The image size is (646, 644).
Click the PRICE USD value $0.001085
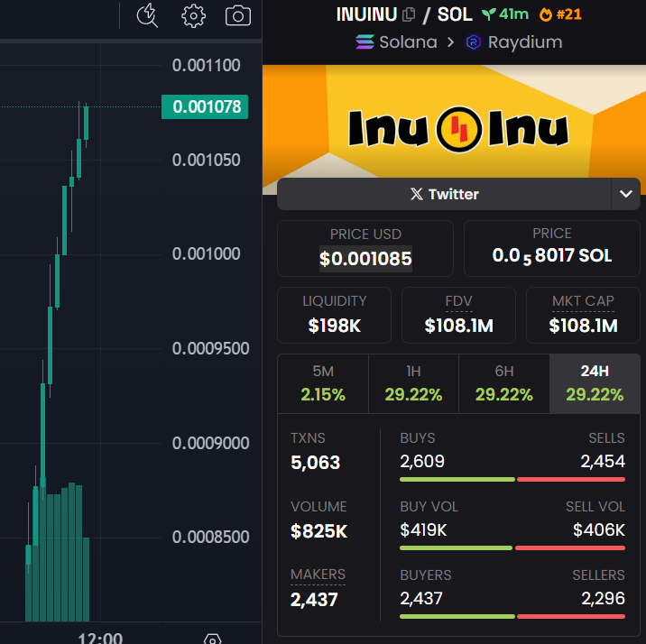tap(365, 259)
